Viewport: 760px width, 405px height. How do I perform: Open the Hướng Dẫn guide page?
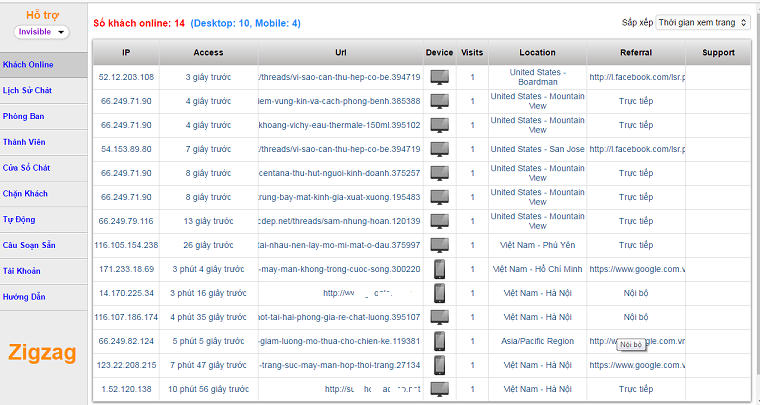(x=25, y=297)
